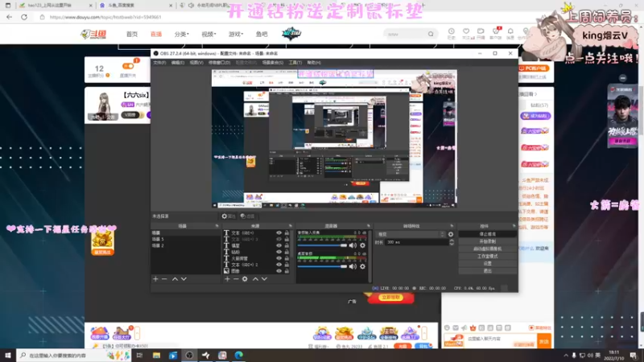Enable Studio Mode in Controls
The image size is (644, 362).
488,256
